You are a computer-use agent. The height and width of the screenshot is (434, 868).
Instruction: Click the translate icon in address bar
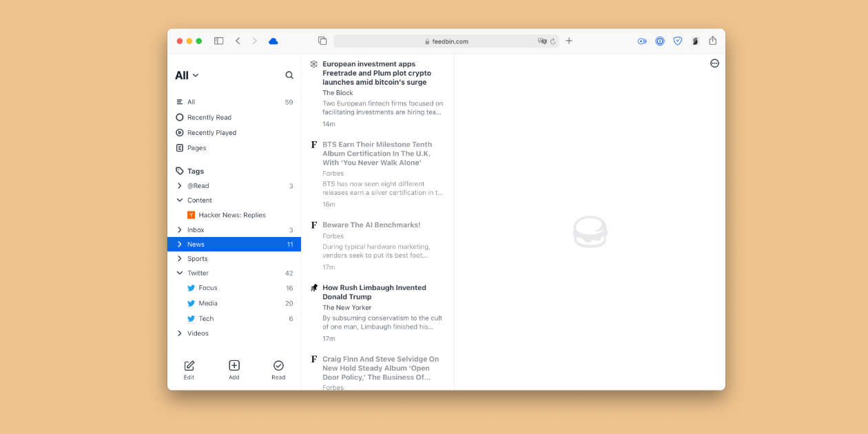click(x=542, y=41)
